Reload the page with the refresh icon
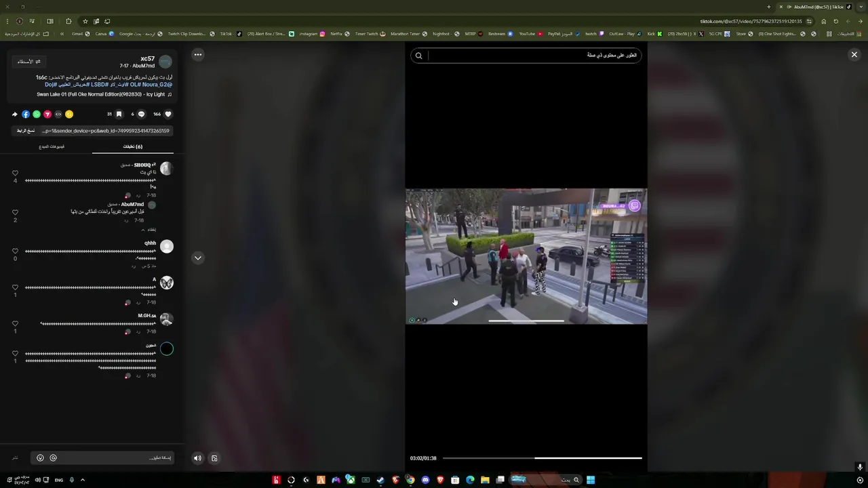 coord(836,21)
